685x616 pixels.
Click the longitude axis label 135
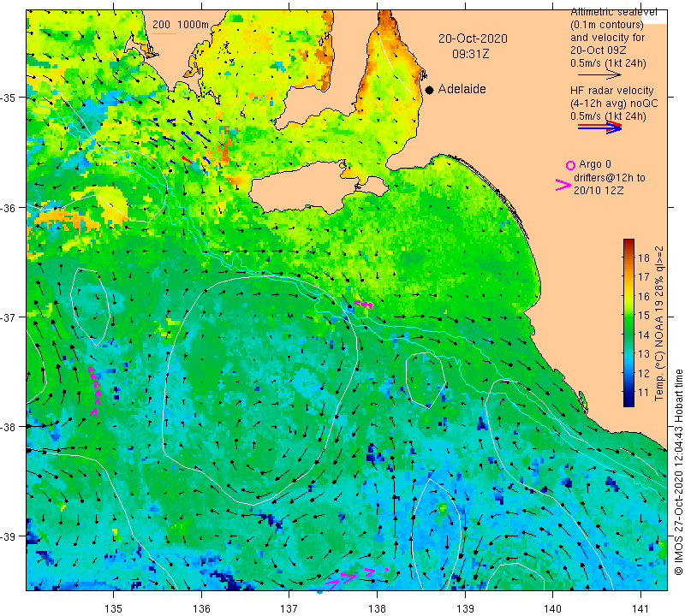pyautogui.click(x=114, y=607)
